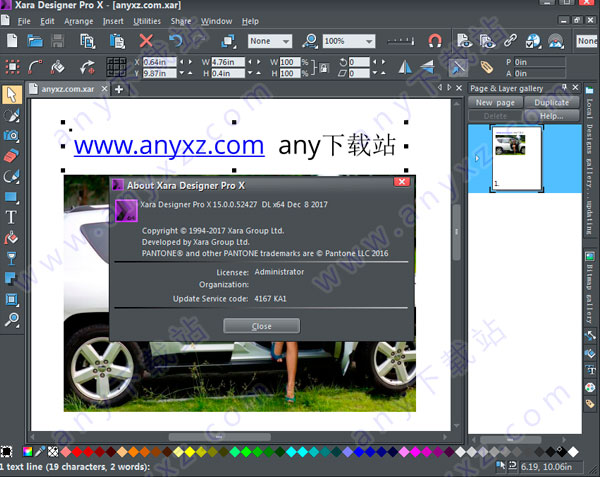Open the Share menu
Screen dimensions: 600x477
pos(181,21)
